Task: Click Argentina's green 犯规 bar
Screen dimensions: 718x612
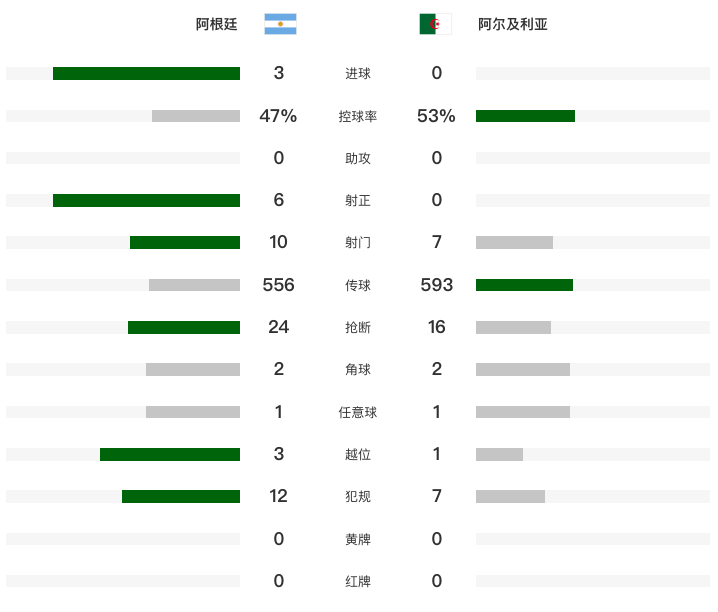Action: 181,496
